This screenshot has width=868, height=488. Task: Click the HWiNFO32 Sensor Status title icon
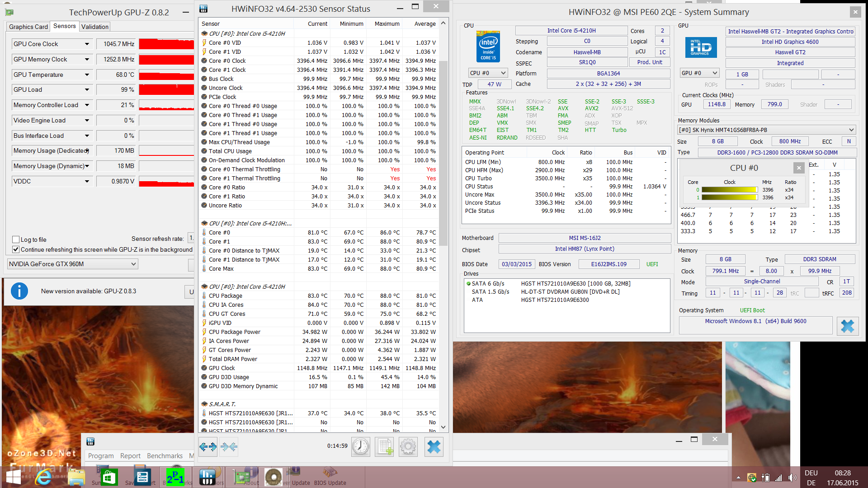tap(203, 9)
